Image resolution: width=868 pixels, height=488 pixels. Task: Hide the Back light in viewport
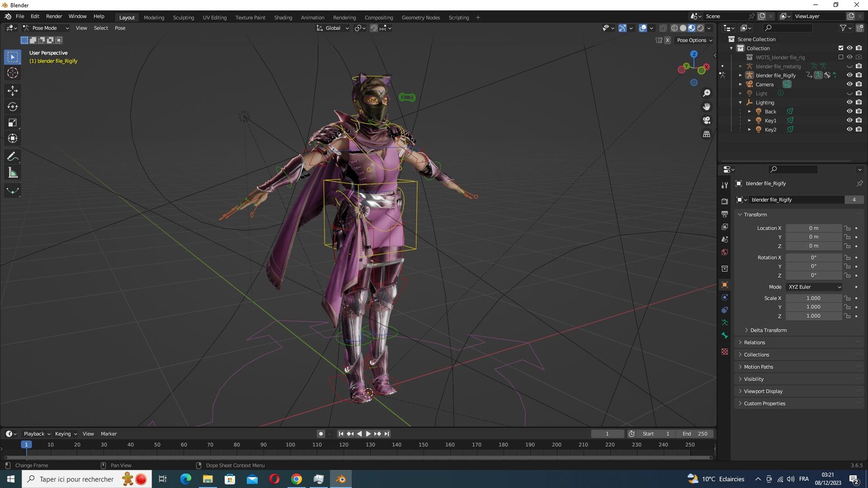coord(850,111)
